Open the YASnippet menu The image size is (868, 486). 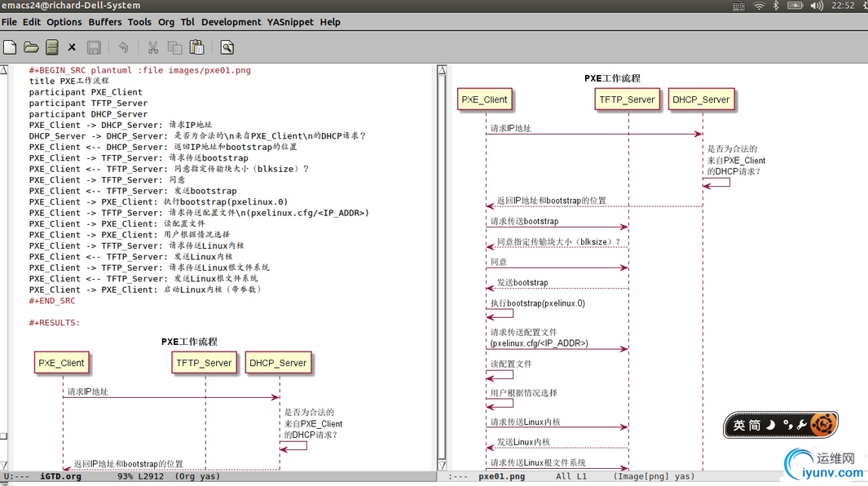click(x=290, y=22)
